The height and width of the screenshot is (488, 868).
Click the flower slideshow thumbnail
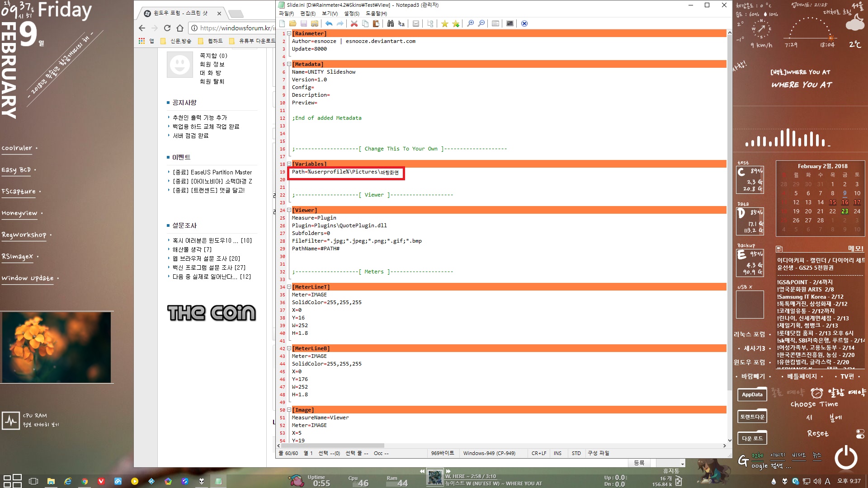coord(57,347)
